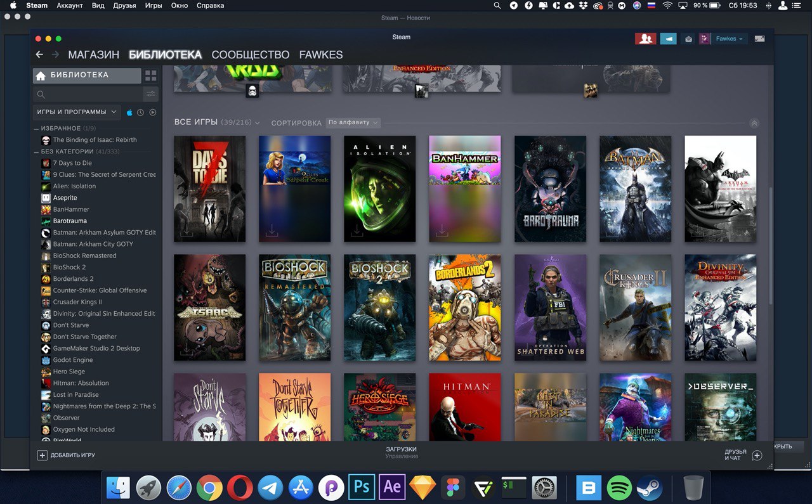The width and height of the screenshot is (812, 504).
Task: Open the Сообщество tab
Action: coord(251,55)
